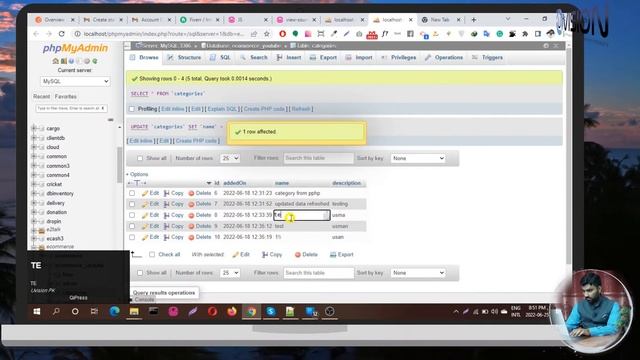
Task: Expand the cricket database node
Action: pyautogui.click(x=34, y=184)
